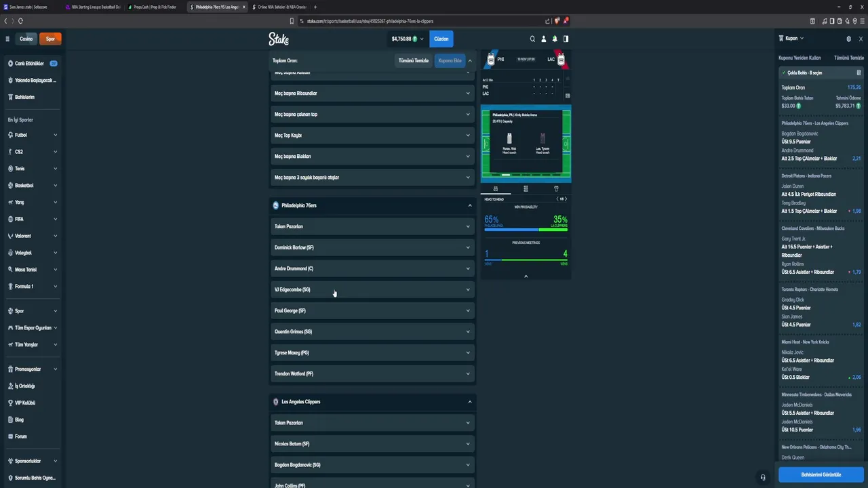Reload the page with the browser refresh icon
This screenshot has height=488, width=868.
click(x=20, y=21)
